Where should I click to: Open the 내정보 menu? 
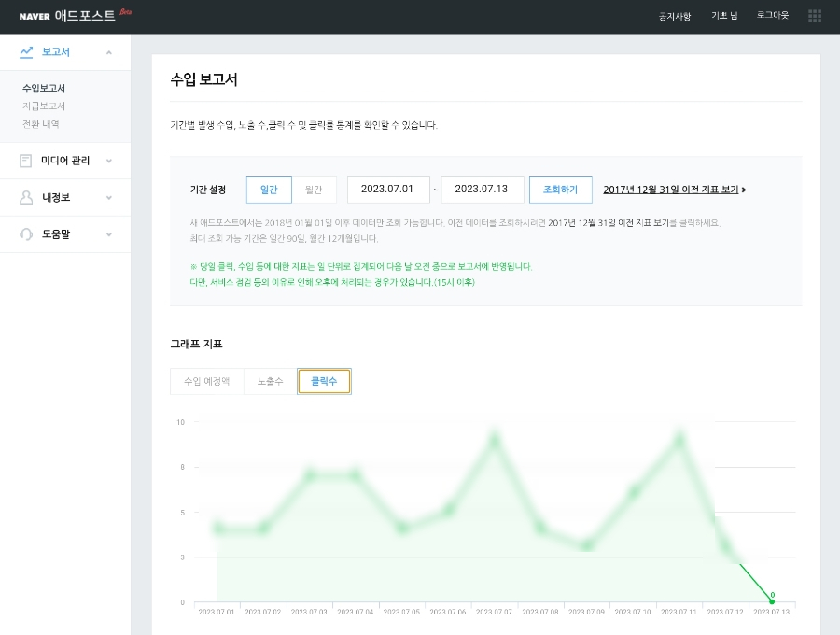tap(65, 198)
